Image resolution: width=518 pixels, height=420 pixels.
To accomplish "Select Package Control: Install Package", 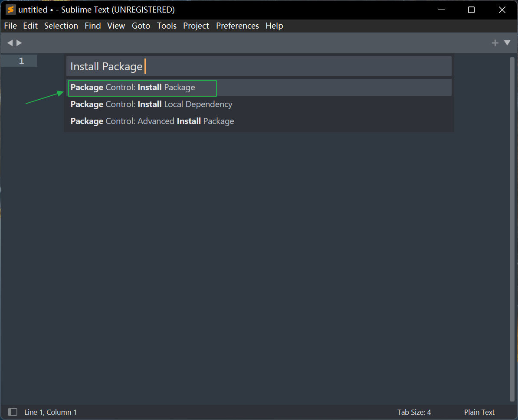I will click(x=259, y=88).
